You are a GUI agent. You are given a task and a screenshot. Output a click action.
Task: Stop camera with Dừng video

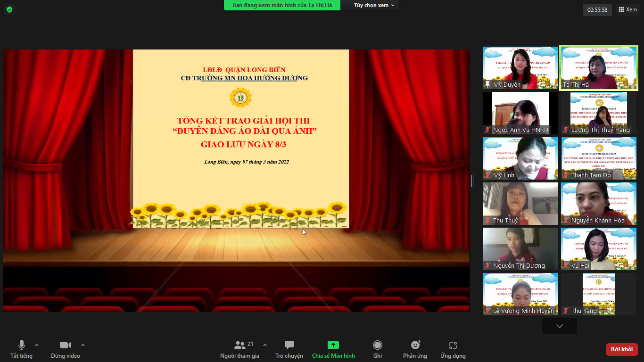pos(66,349)
